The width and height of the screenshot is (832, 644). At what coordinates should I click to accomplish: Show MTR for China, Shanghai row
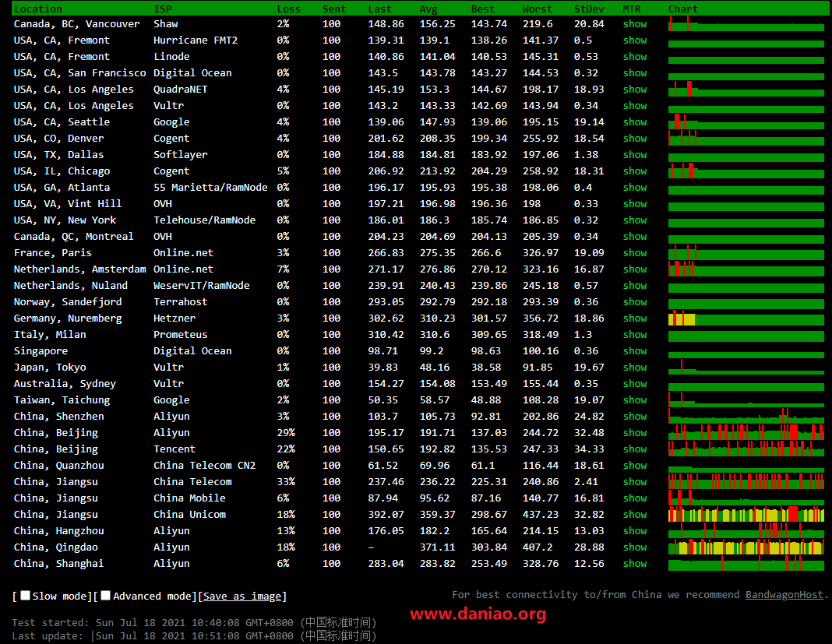coord(635,564)
